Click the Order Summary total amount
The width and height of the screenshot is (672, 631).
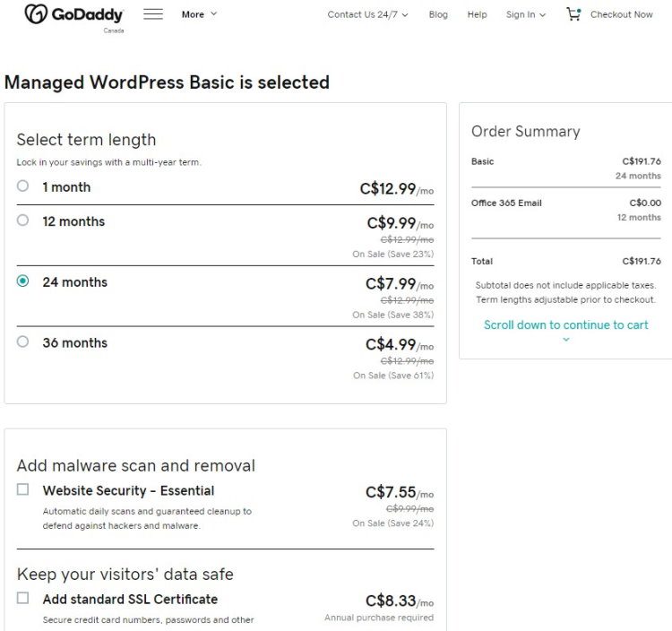coord(642,261)
